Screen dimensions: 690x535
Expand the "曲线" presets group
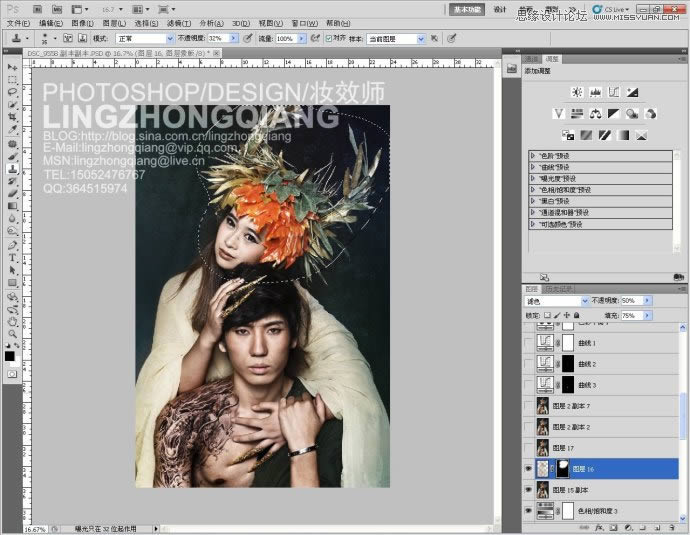(532, 167)
